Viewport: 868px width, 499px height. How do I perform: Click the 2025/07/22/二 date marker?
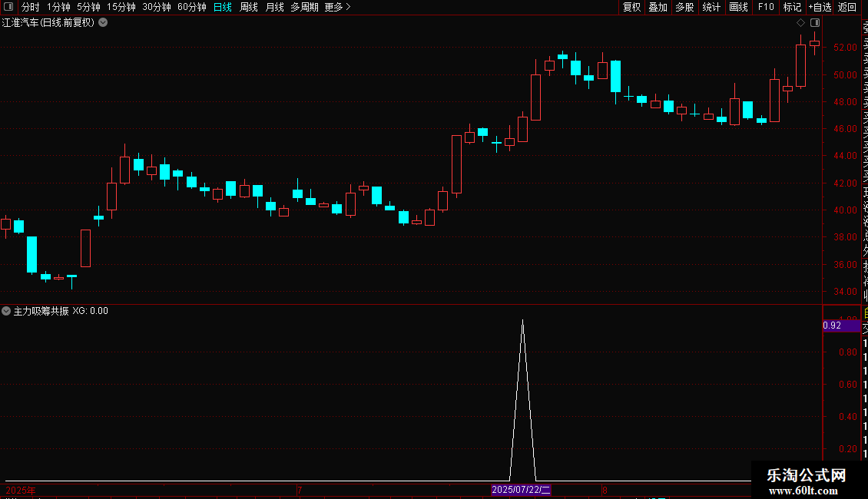coord(521,490)
